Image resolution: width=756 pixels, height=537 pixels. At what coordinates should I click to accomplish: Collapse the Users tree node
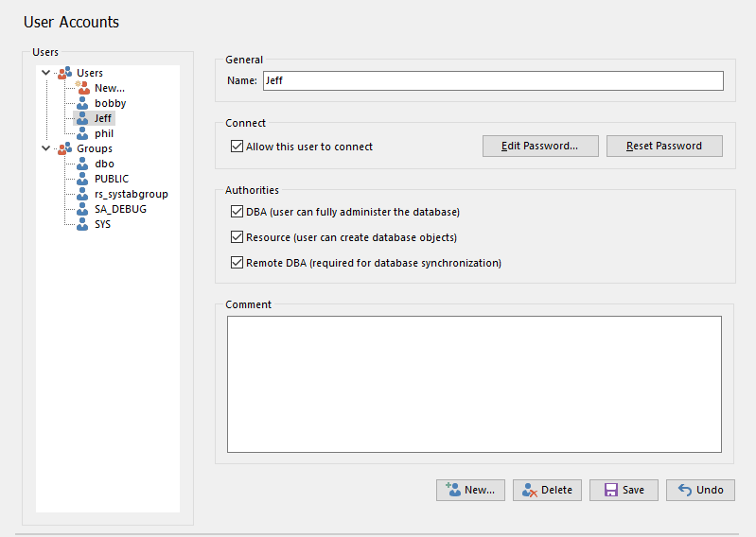point(46,73)
